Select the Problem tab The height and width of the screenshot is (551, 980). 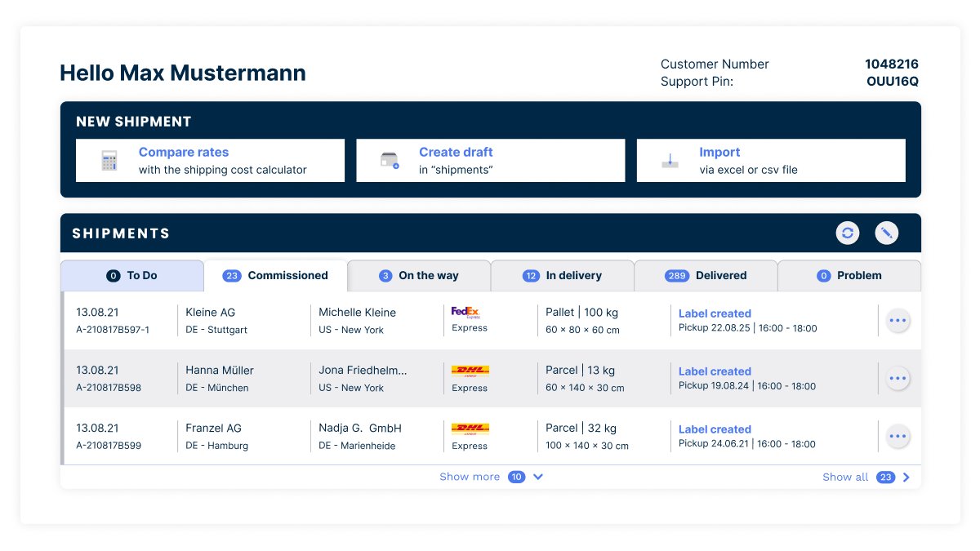[x=849, y=276]
